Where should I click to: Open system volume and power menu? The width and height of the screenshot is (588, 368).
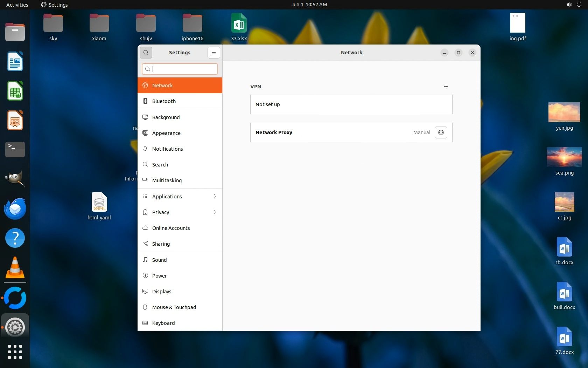[574, 5]
